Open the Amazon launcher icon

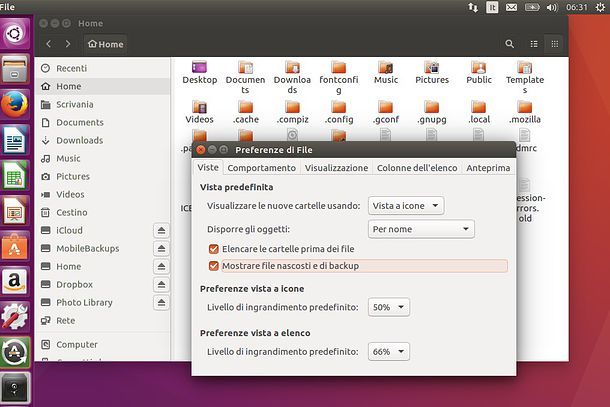point(14,281)
